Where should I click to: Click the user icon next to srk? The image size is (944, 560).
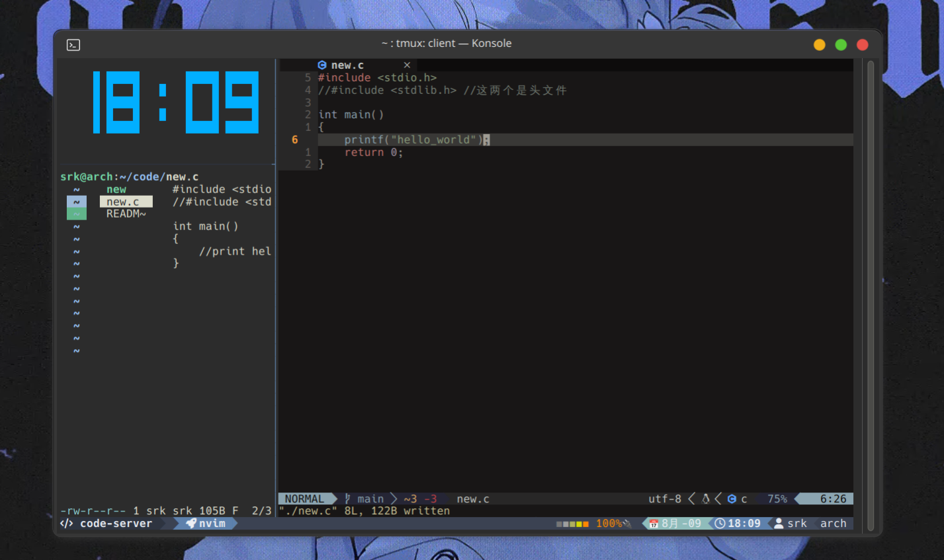(x=778, y=523)
